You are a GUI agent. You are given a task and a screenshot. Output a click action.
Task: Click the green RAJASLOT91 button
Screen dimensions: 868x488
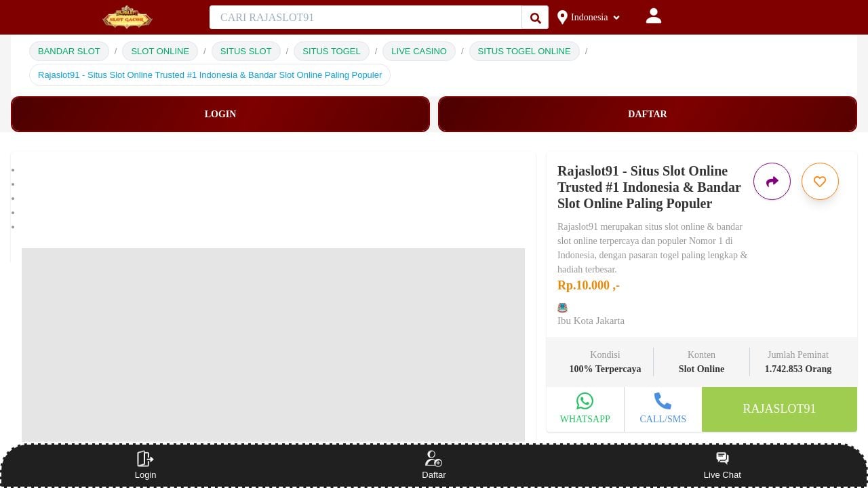779,409
